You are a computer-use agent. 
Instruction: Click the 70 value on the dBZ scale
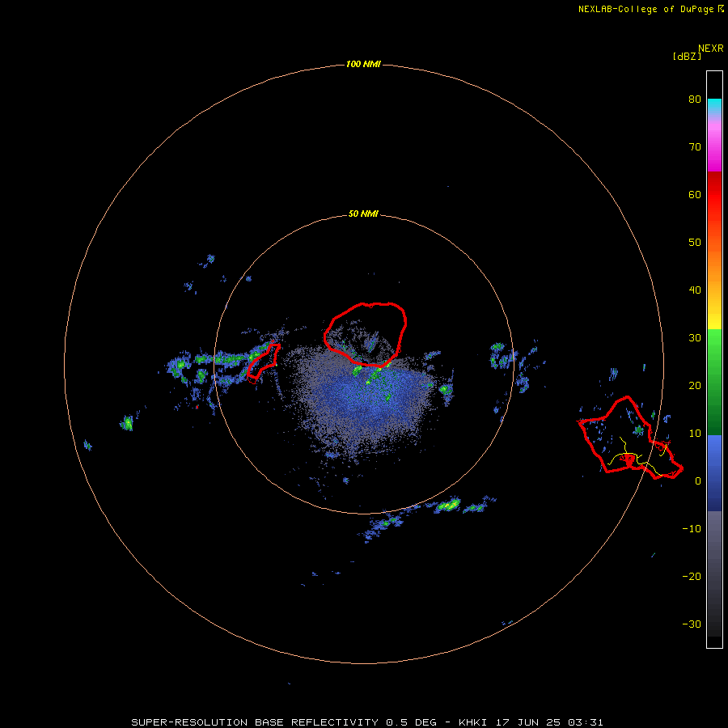[x=695, y=147]
